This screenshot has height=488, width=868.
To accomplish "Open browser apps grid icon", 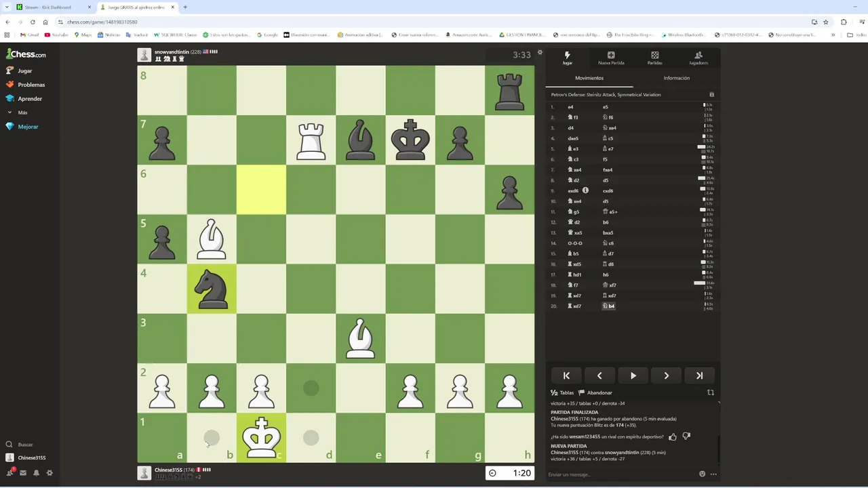I will (7, 35).
